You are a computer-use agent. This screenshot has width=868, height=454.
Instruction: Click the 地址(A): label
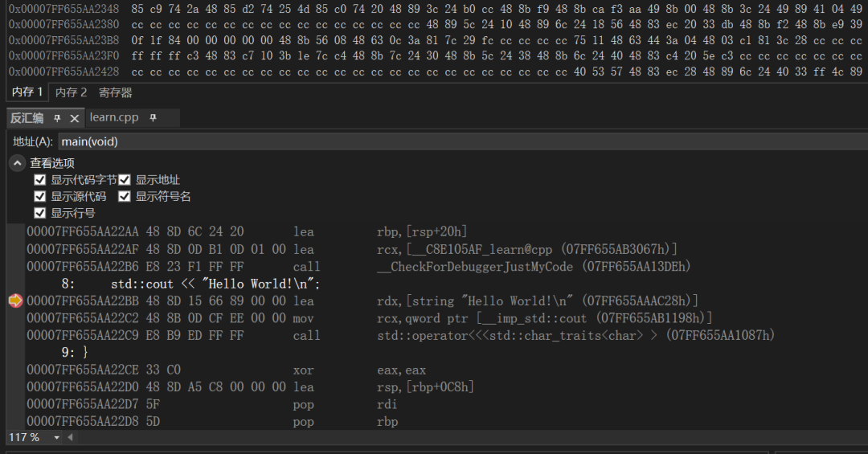click(x=33, y=141)
